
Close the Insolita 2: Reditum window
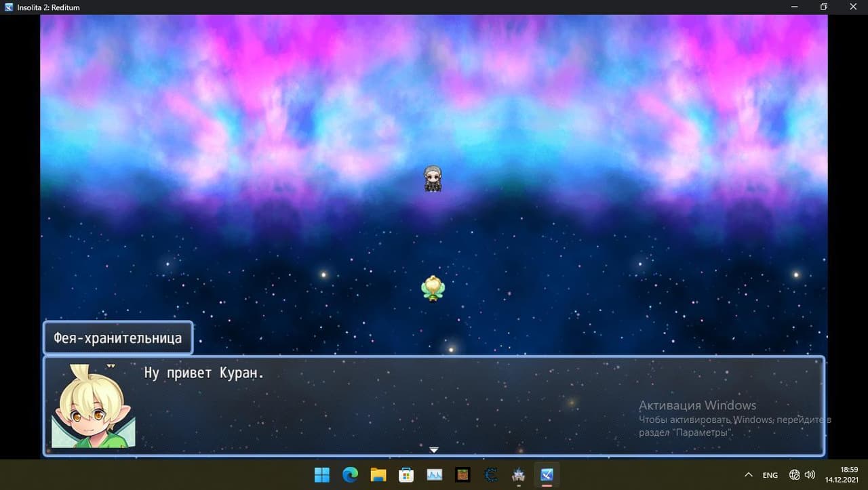(853, 7)
